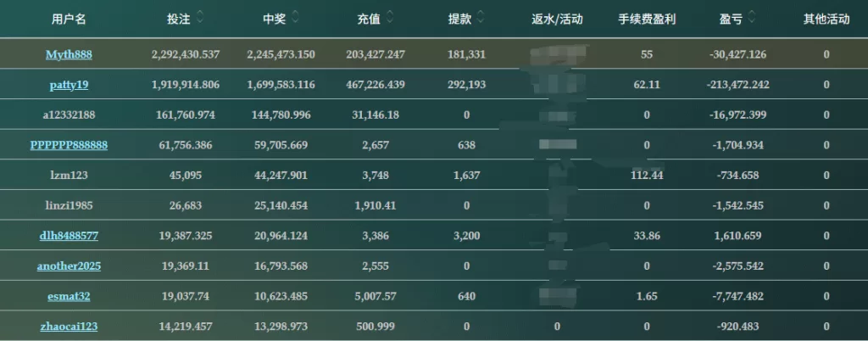The height and width of the screenshot is (341, 868).
Task: Click the 其他活动 column header
Action: tap(826, 18)
